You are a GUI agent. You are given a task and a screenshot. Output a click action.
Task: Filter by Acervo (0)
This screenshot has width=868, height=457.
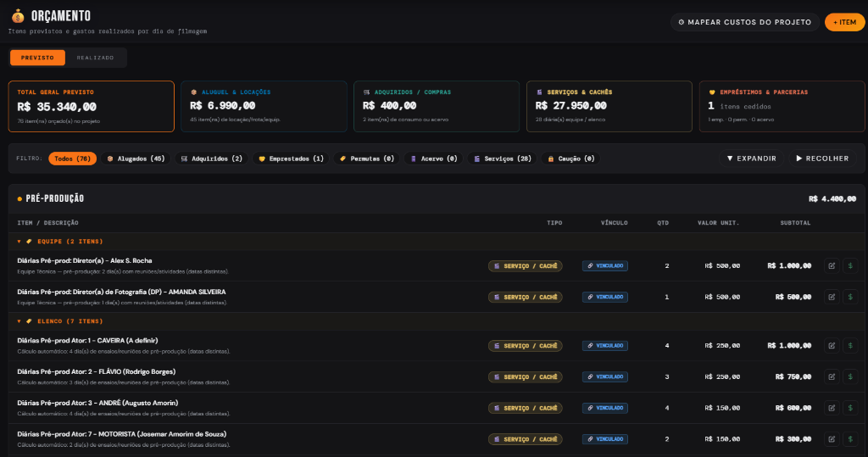click(433, 159)
